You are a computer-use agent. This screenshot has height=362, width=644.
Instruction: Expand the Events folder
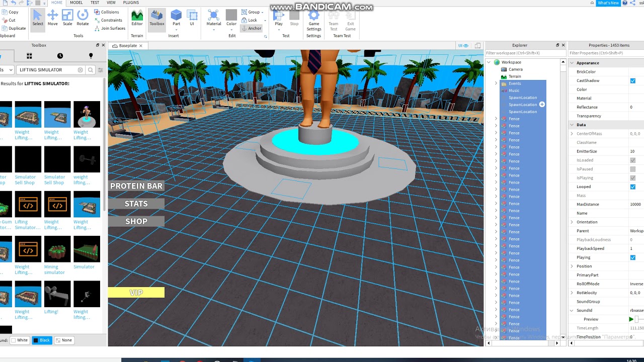coord(496,83)
